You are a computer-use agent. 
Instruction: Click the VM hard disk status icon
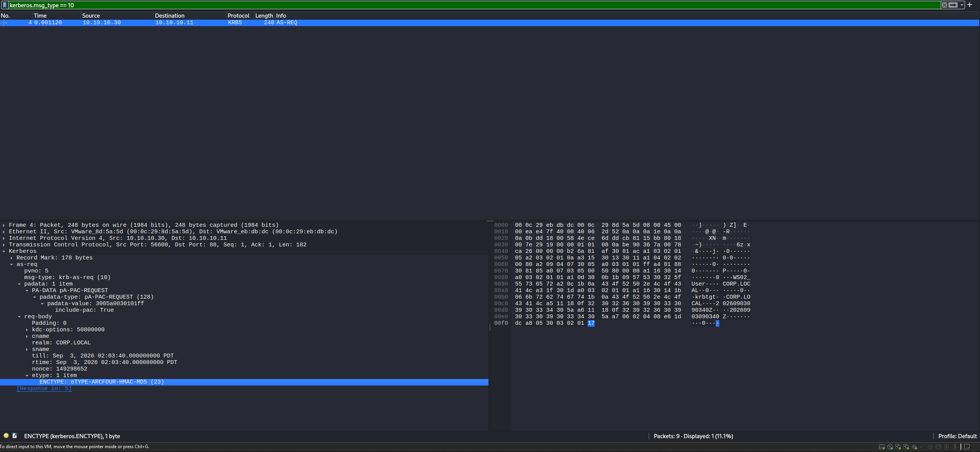pos(882,447)
